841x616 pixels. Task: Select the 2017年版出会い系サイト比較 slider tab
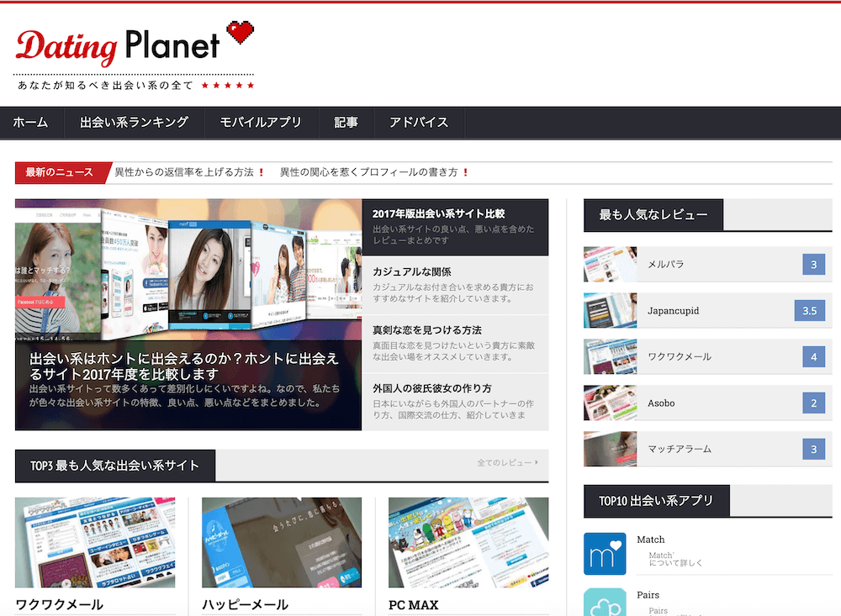[x=455, y=227]
